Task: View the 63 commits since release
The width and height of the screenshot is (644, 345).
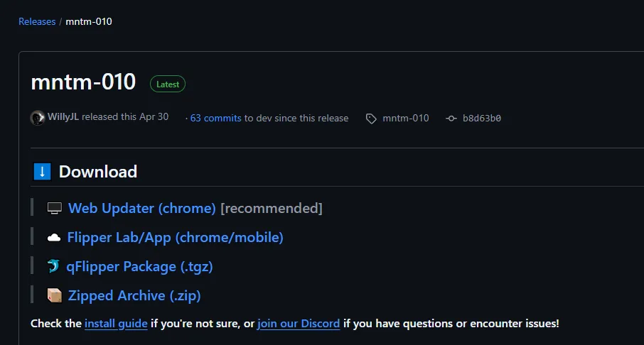Action: pos(216,119)
